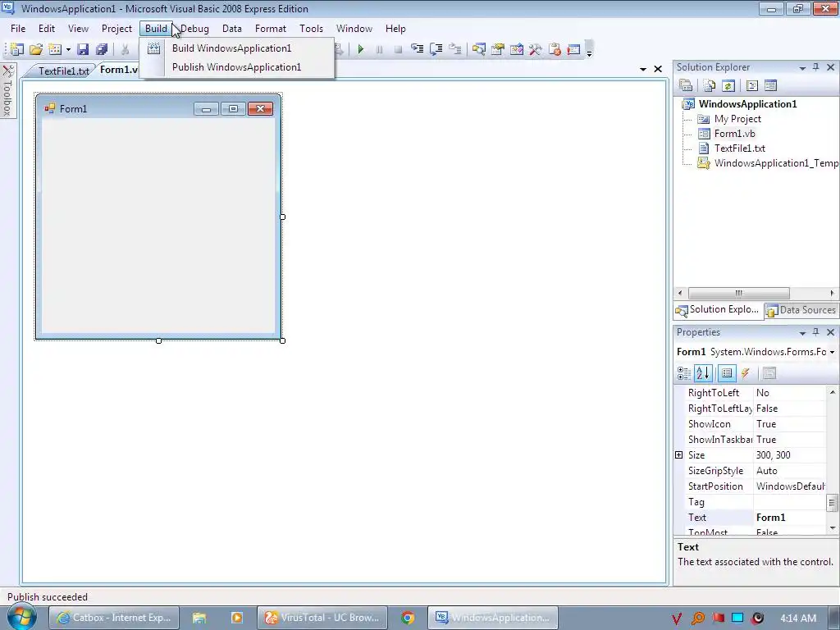Switch to the Solution Explorer bottom tab
The image size is (840, 630).
[x=718, y=309]
